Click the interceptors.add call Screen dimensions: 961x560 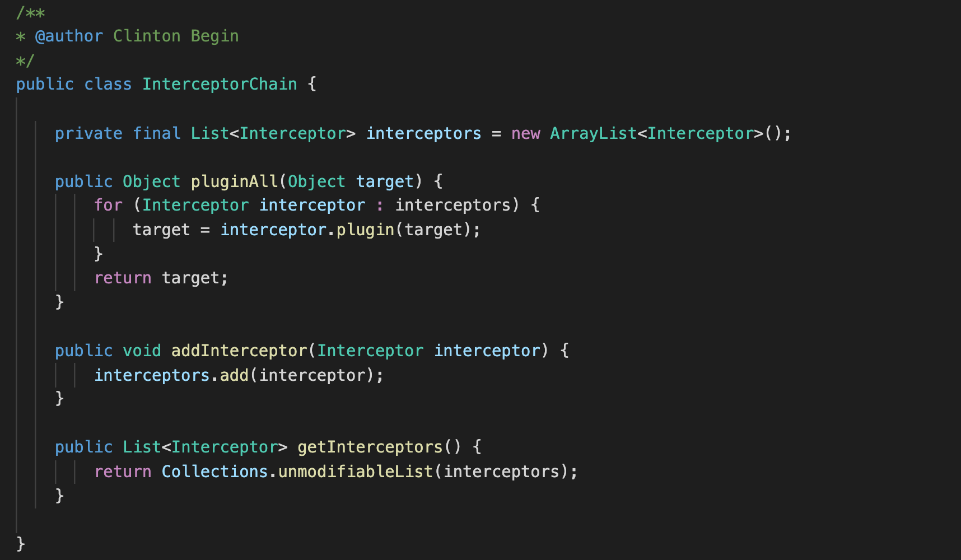(x=171, y=375)
